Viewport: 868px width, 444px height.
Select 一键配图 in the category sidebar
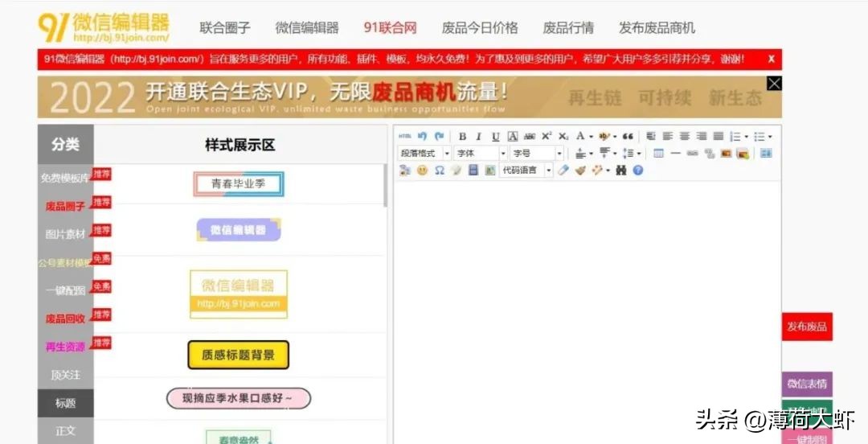(65, 290)
